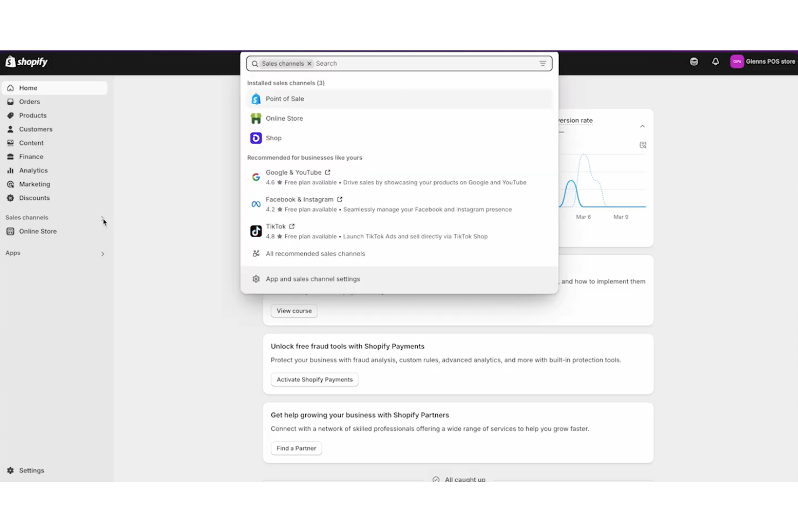
Task: Open the search filter options icon
Action: tap(543, 64)
